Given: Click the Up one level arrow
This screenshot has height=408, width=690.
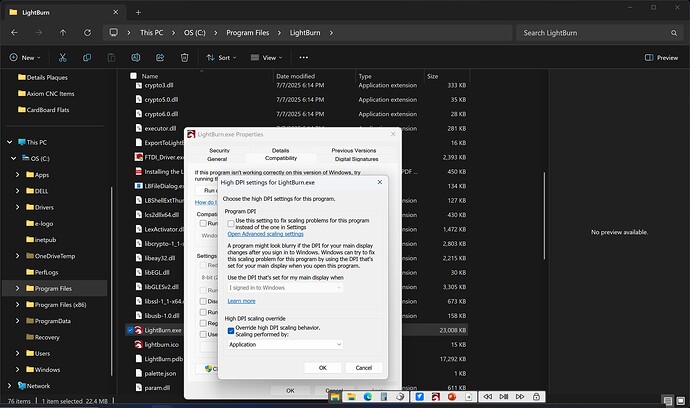Looking at the screenshot, I should (x=63, y=33).
